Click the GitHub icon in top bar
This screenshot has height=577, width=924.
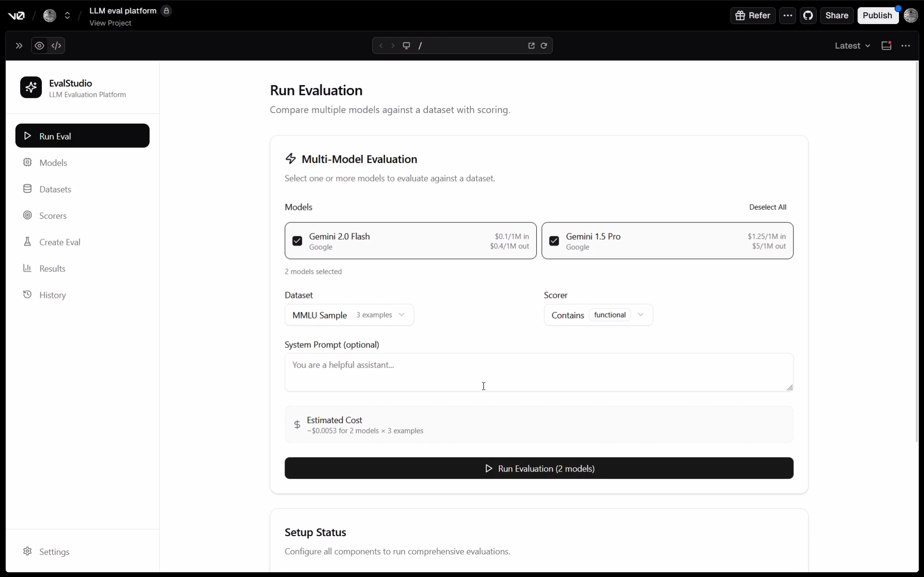808,15
